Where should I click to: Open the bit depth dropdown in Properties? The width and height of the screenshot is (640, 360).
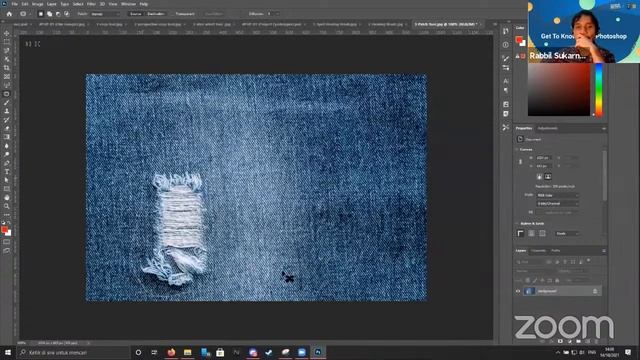pos(558,203)
